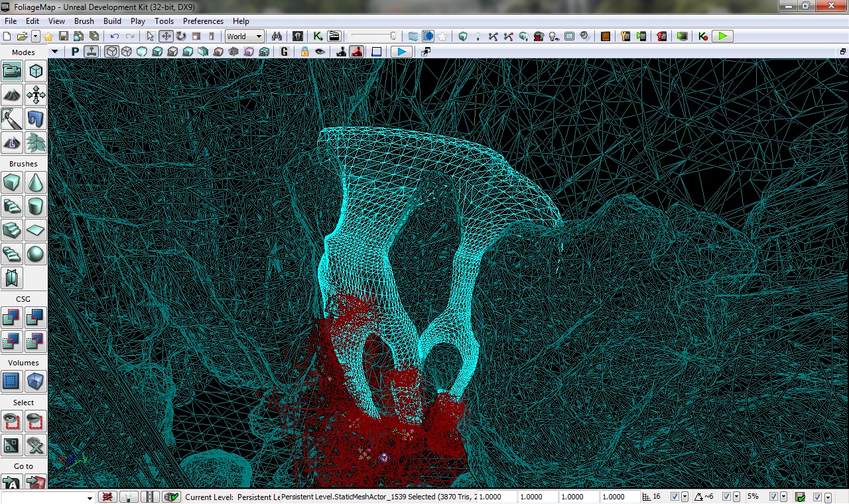Click the realtime playback blue arrow button
The image size is (849, 504).
pyautogui.click(x=401, y=52)
